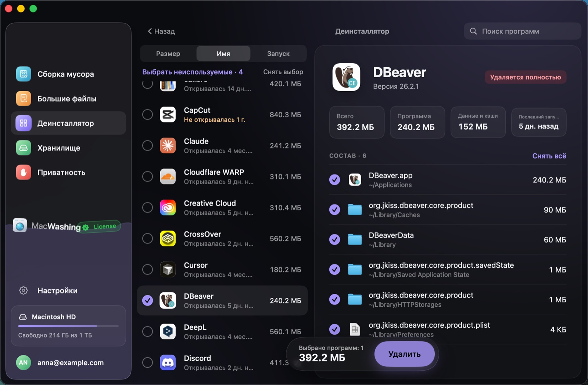Open the Приватность hand icon
Image resolution: width=588 pixels, height=385 pixels.
pos(24,172)
